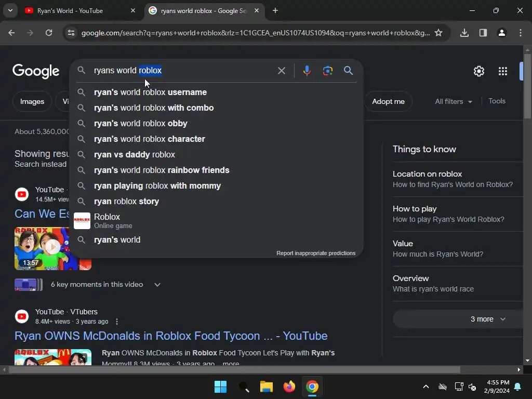Screen dimensions: 532x399
Task: Open Google Lens image search icon
Action: tap(327, 71)
